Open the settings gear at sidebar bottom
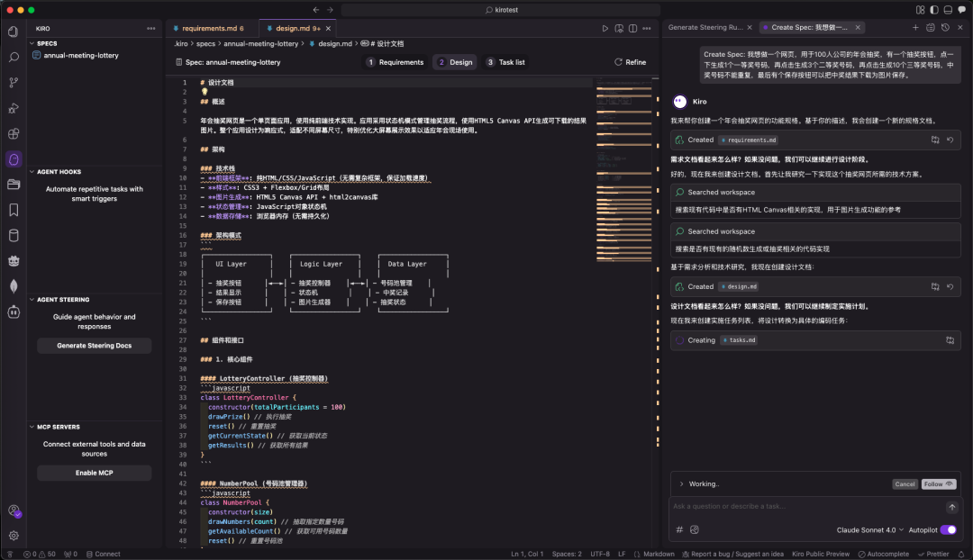The width and height of the screenshot is (973, 560). click(x=14, y=535)
